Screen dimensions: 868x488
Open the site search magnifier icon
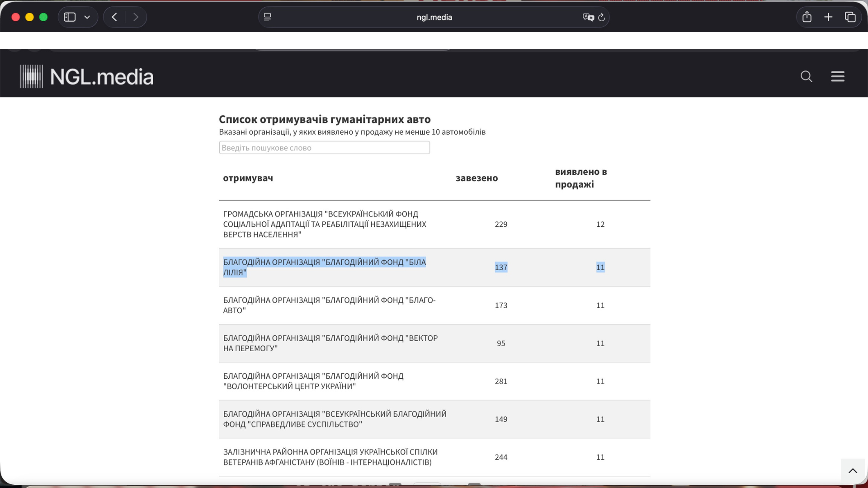click(807, 76)
